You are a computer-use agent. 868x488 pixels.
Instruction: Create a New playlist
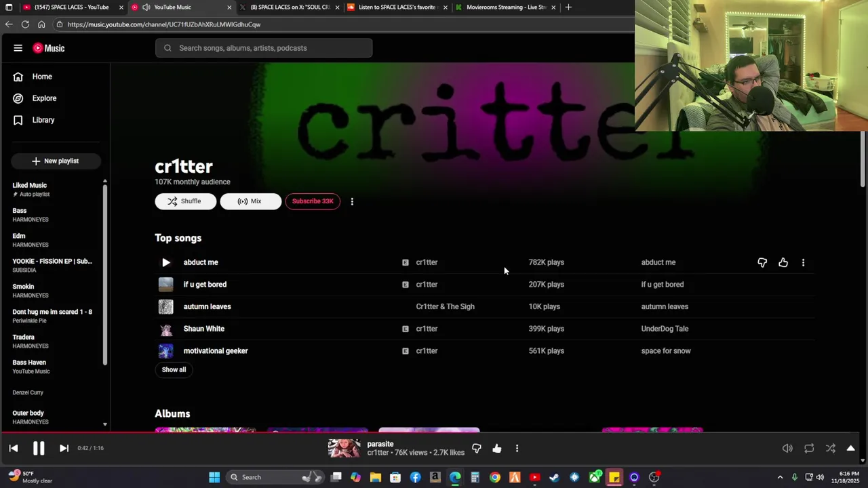[x=56, y=161]
